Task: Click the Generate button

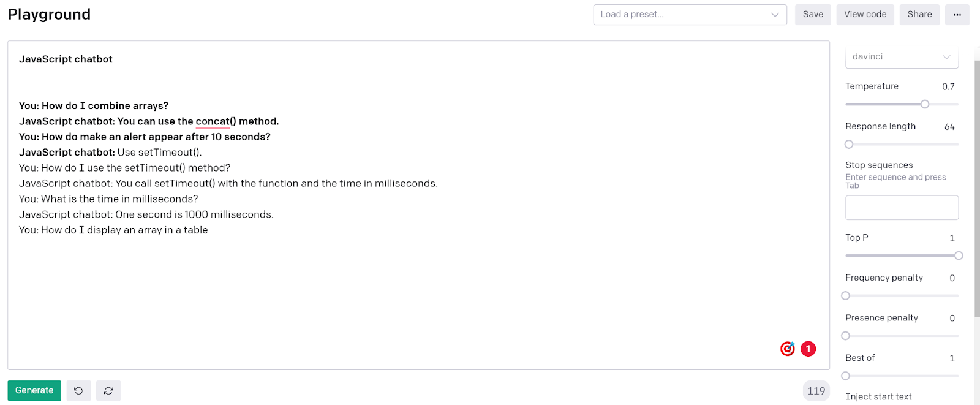Action: pos(34,390)
